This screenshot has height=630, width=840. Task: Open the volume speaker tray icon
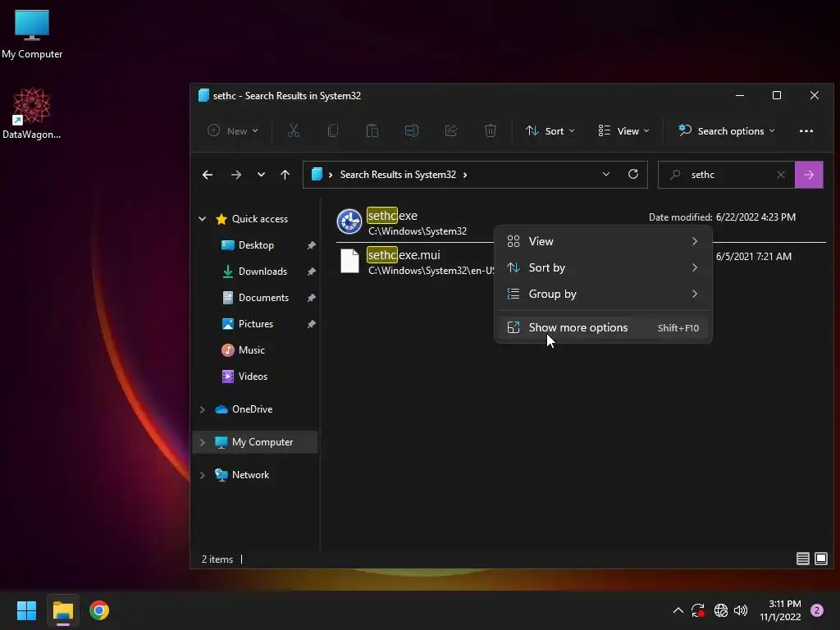point(741,610)
